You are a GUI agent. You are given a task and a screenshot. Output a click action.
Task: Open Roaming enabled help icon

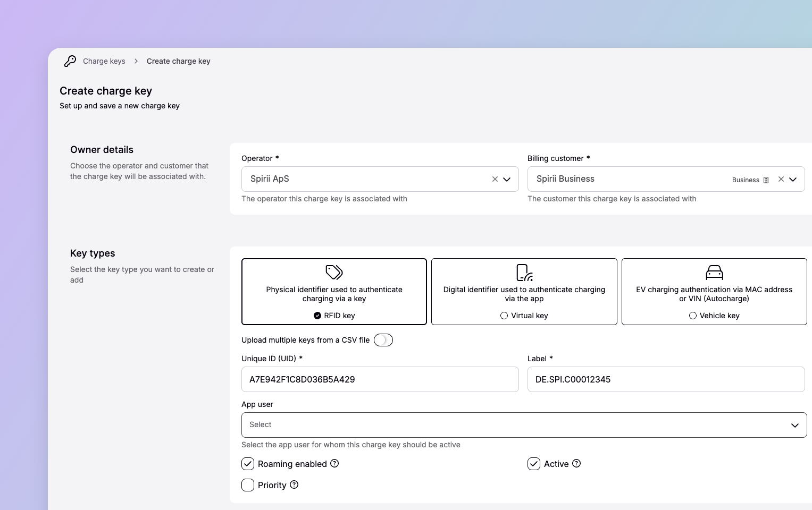(x=334, y=463)
